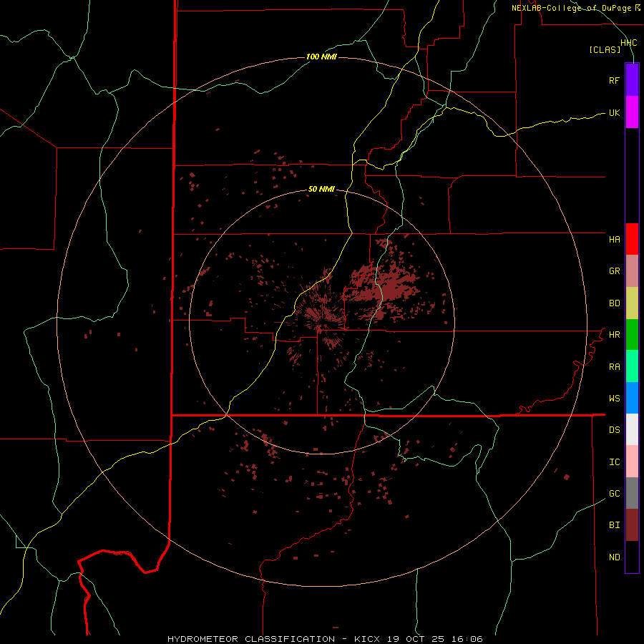Screen dimensions: 644x644
Task: Click the BI legend label
Action: tap(614, 525)
